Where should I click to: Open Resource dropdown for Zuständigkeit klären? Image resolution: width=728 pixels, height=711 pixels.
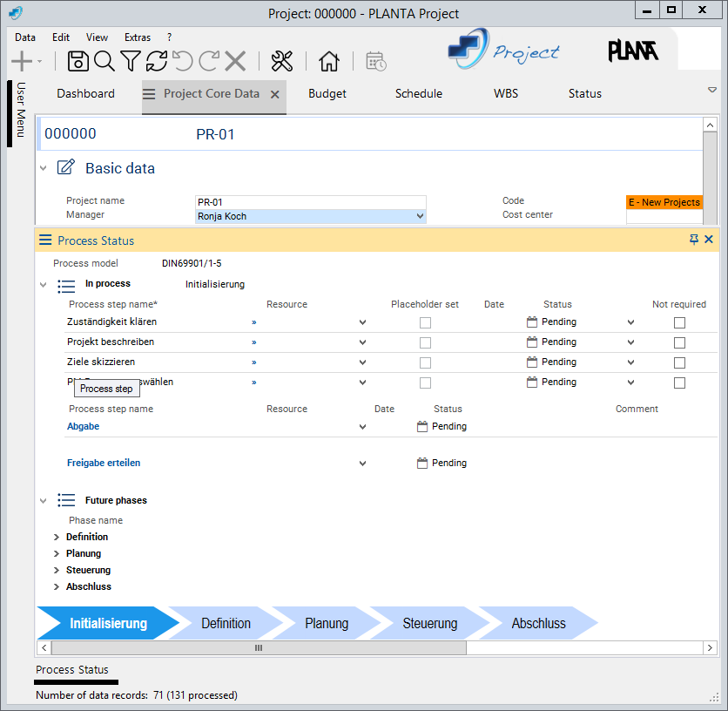(x=362, y=322)
